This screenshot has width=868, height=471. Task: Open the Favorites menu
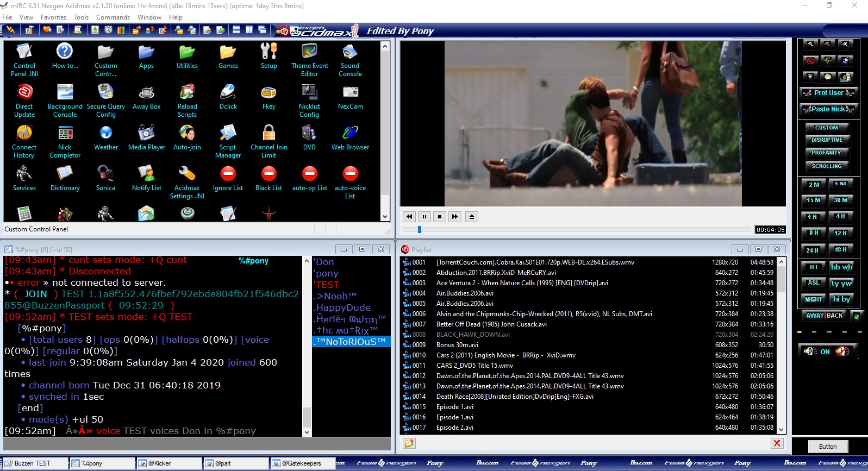53,17
